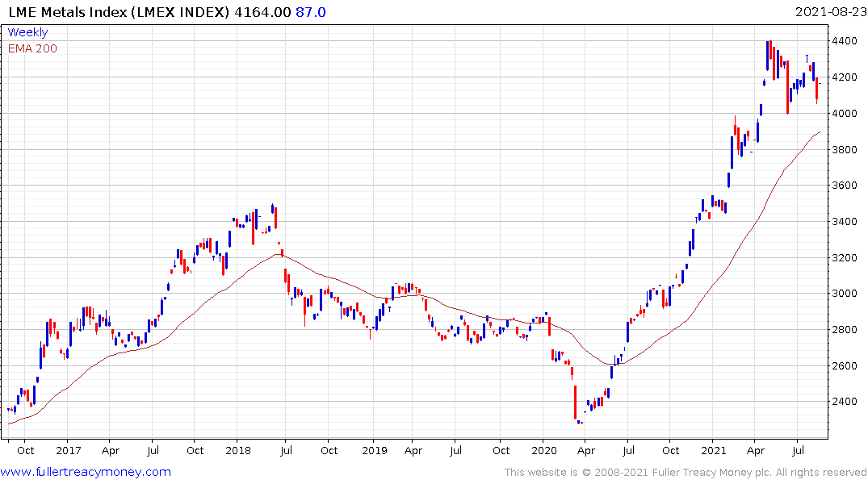The width and height of the screenshot is (868, 484).
Task: Click the copyright notice text
Action: click(686, 473)
